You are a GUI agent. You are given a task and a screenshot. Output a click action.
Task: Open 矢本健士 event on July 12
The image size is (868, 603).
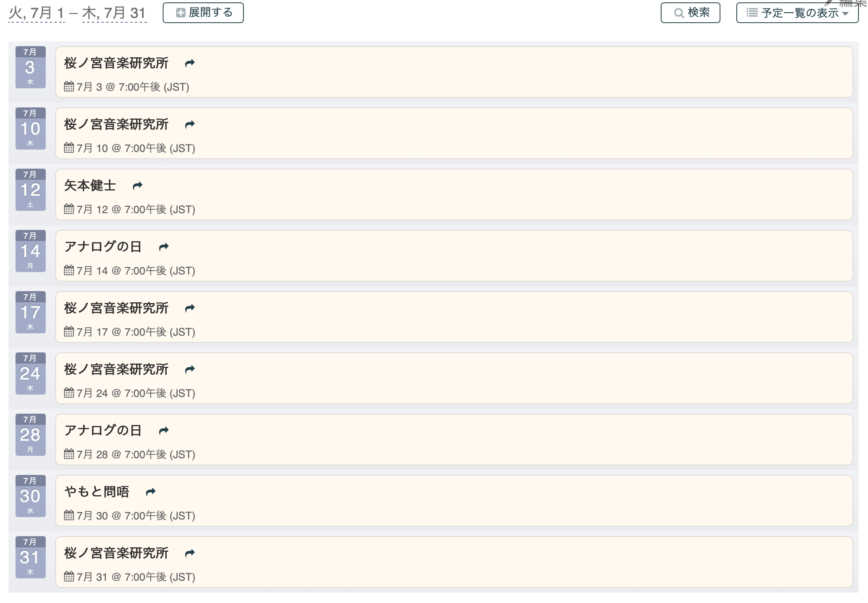tap(90, 186)
